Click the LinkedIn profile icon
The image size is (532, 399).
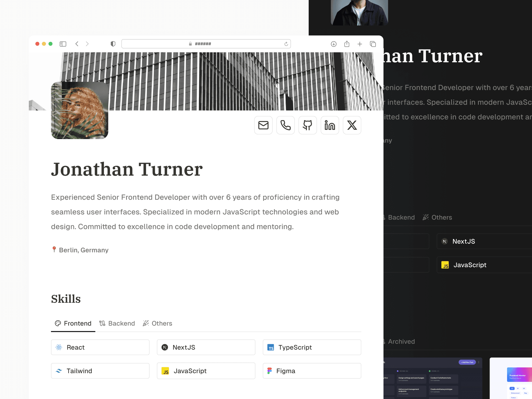click(329, 125)
